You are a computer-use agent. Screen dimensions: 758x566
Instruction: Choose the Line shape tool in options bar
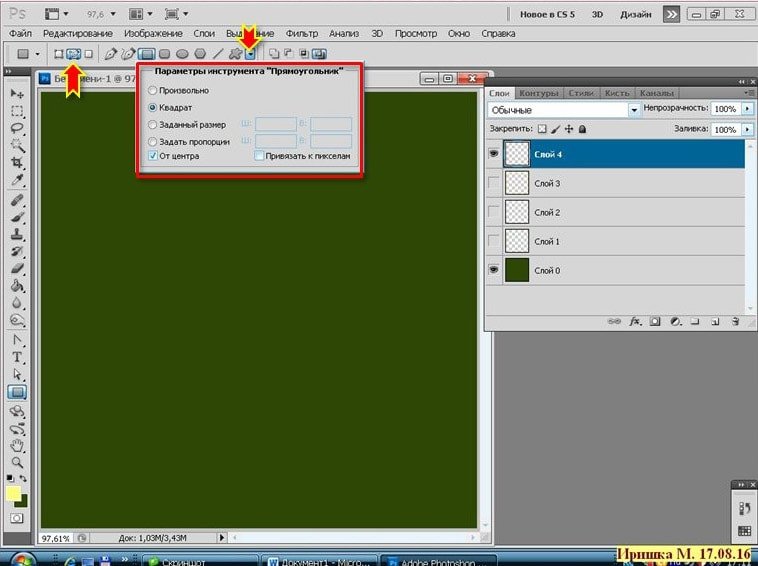pos(218,53)
